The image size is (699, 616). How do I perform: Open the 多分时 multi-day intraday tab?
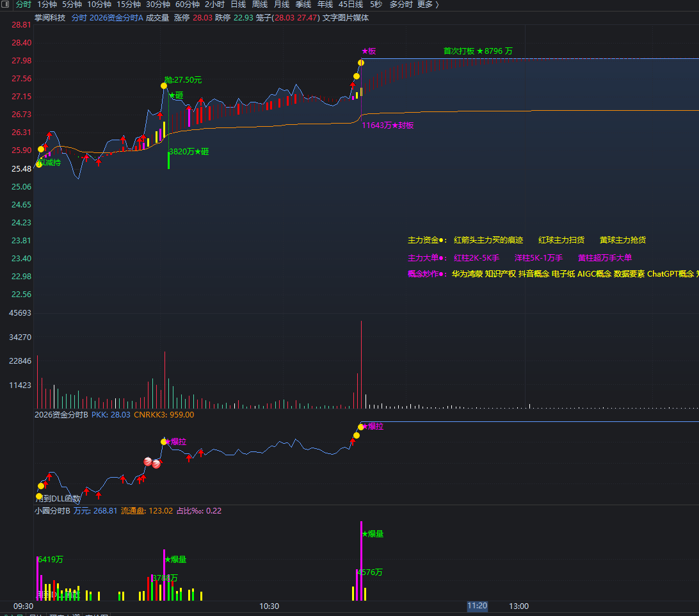click(401, 4)
